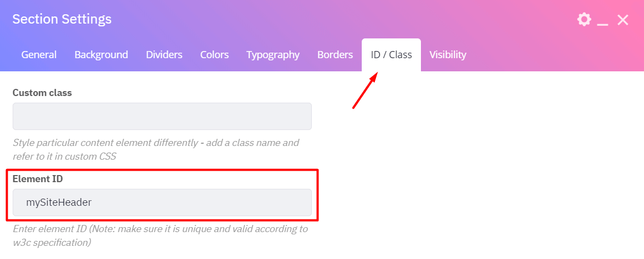The height and width of the screenshot is (259, 644).
Task: Open the Background tab
Action: (x=101, y=55)
